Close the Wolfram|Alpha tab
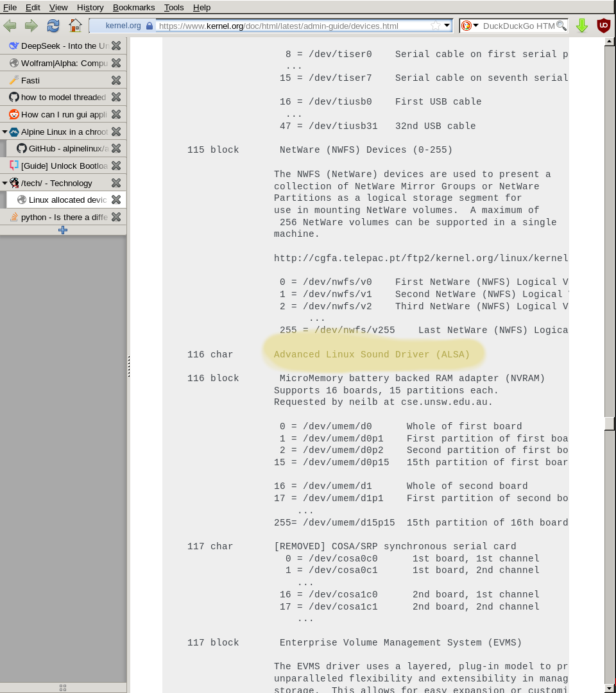The height and width of the screenshot is (693, 616). (116, 63)
